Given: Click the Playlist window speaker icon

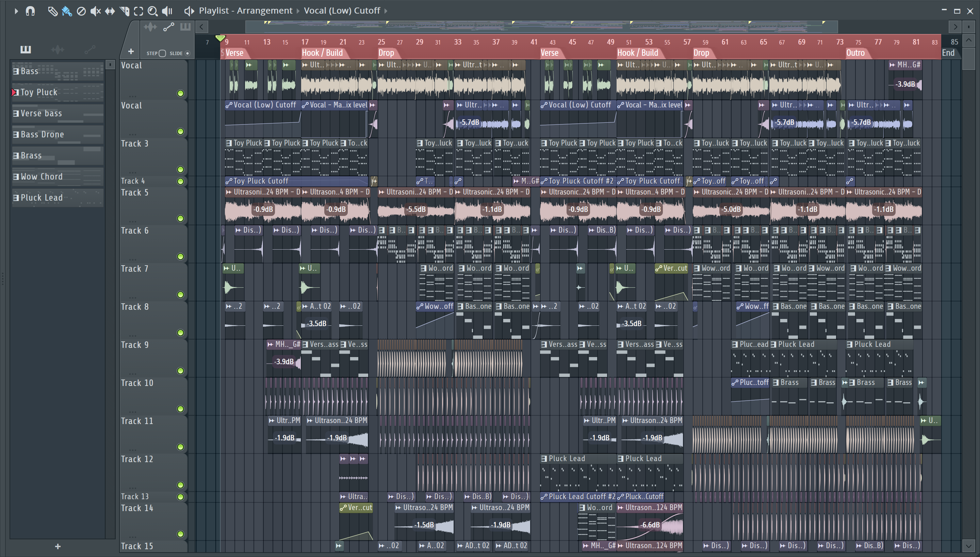Looking at the screenshot, I should (x=189, y=11).
